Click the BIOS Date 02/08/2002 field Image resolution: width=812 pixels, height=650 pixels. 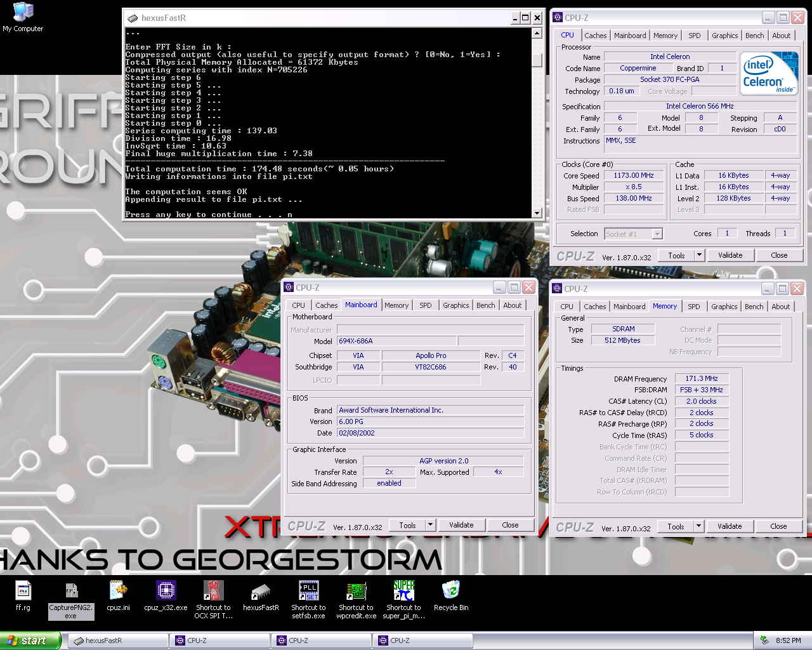(431, 433)
